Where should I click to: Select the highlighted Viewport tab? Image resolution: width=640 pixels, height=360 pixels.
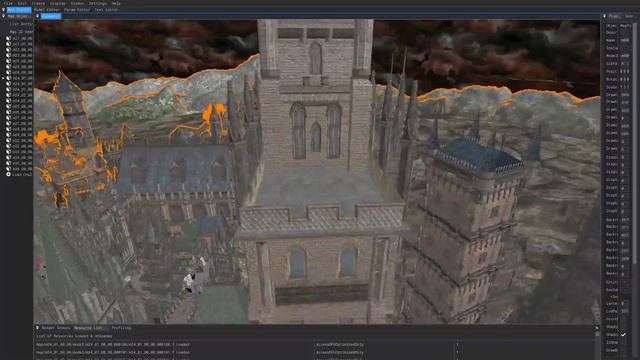(51, 16)
